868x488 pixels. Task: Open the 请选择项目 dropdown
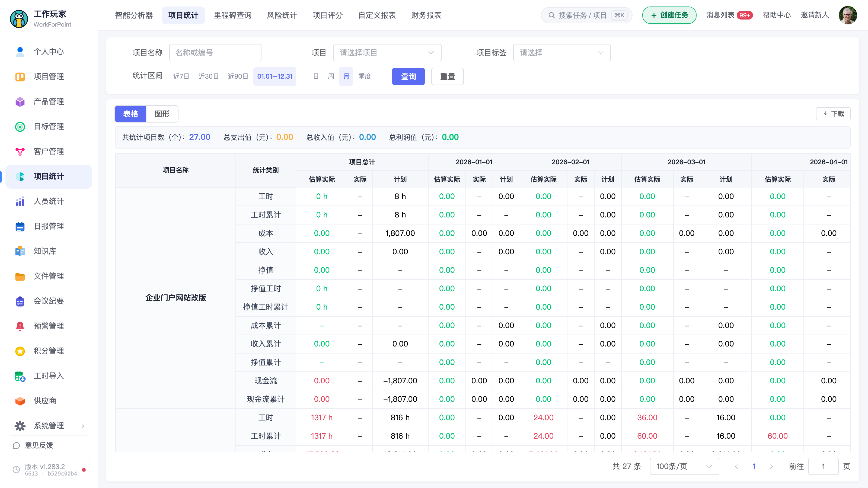387,53
